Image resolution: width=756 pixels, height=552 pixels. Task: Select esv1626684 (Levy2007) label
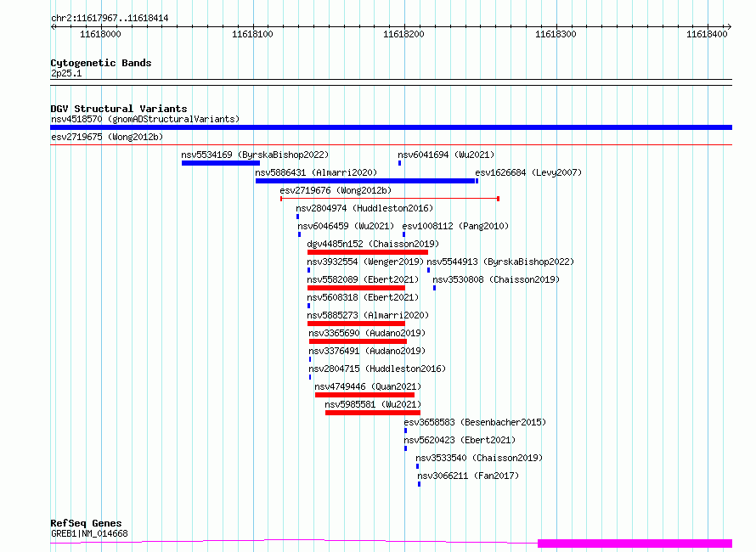point(528,172)
